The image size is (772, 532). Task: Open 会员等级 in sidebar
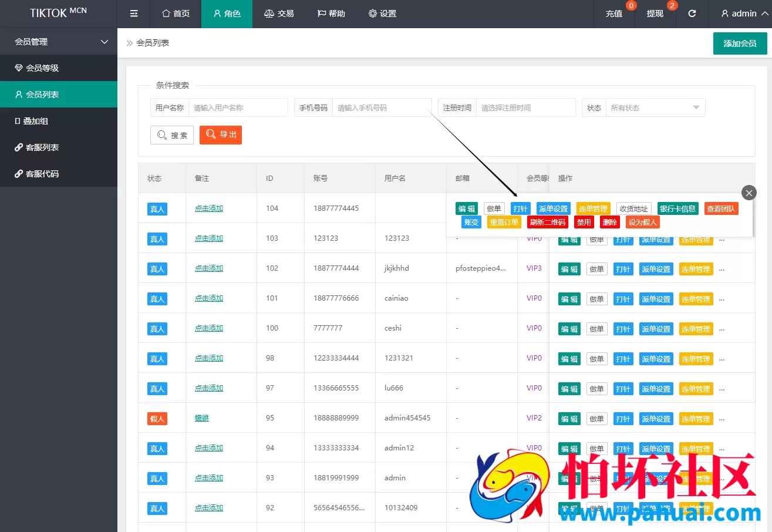coord(59,68)
